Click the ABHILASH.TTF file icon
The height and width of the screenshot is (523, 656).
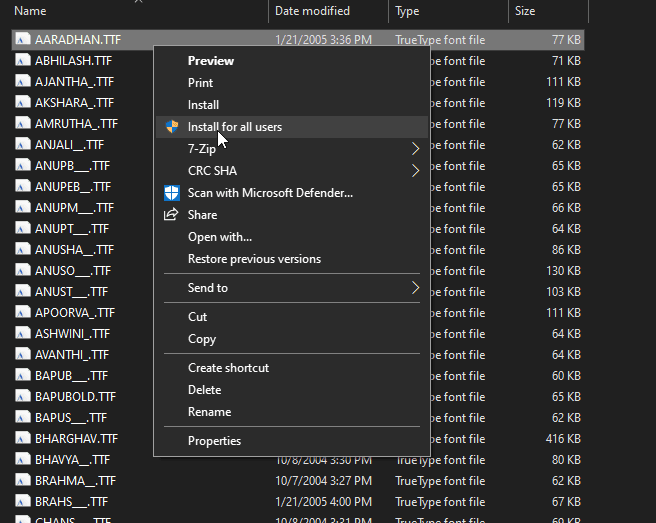pyautogui.click(x=22, y=61)
